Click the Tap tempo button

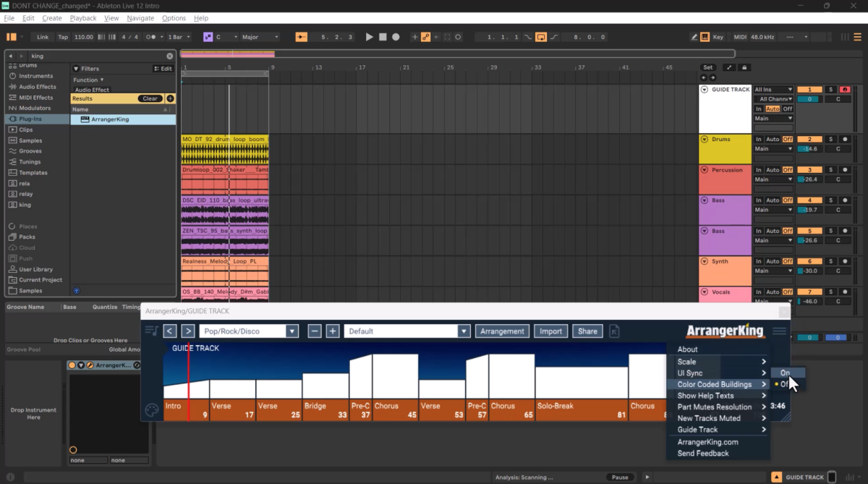click(63, 37)
